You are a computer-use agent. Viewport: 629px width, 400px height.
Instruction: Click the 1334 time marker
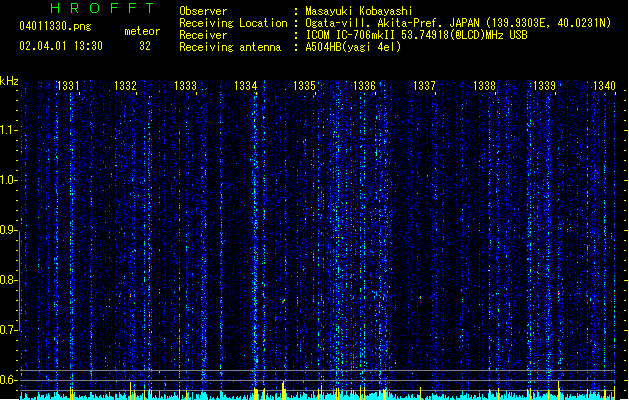[x=246, y=86]
